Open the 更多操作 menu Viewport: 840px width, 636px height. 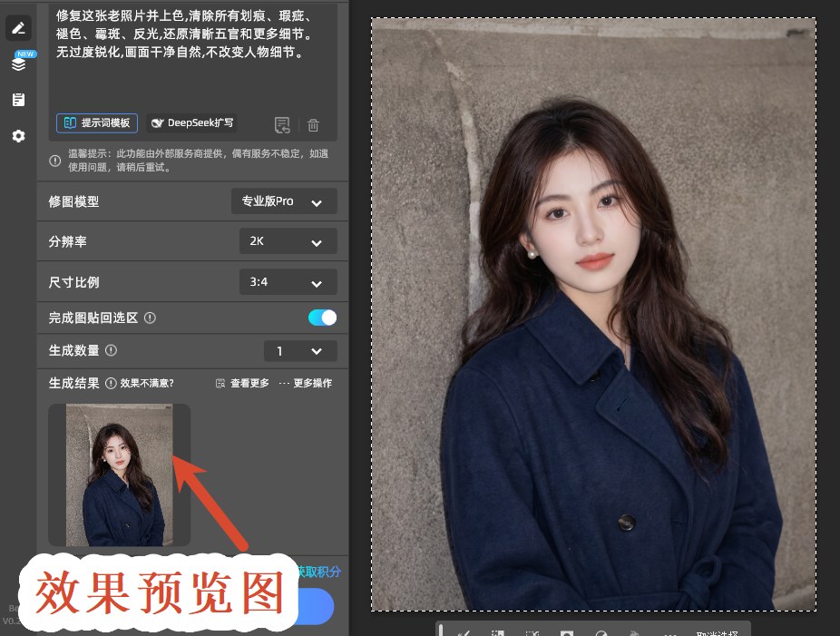pos(306,383)
